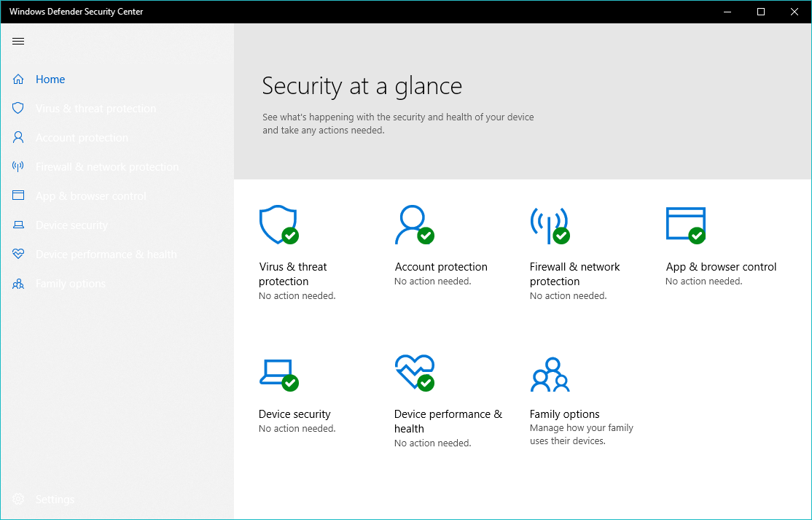This screenshot has height=520, width=812.
Task: Open Device security from the sidebar
Action: point(71,225)
